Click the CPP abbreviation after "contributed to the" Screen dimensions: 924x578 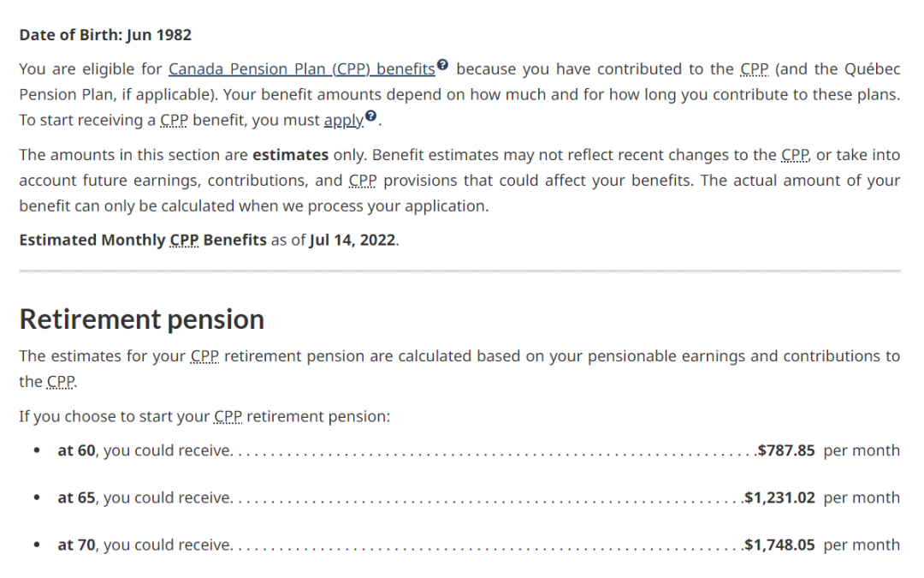[755, 69]
